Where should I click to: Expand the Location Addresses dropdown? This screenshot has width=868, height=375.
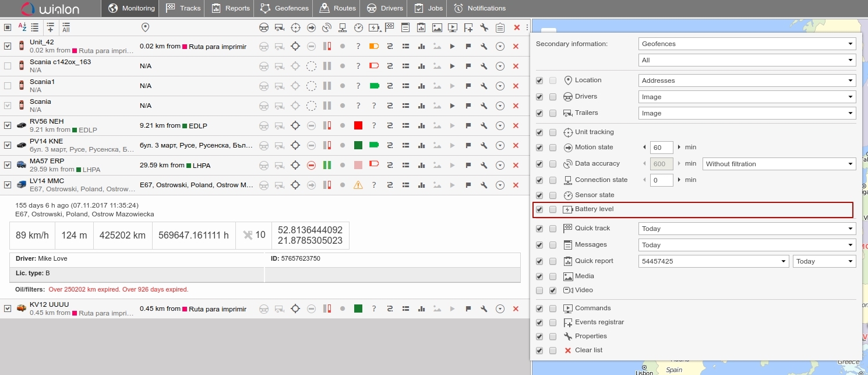[x=747, y=80]
